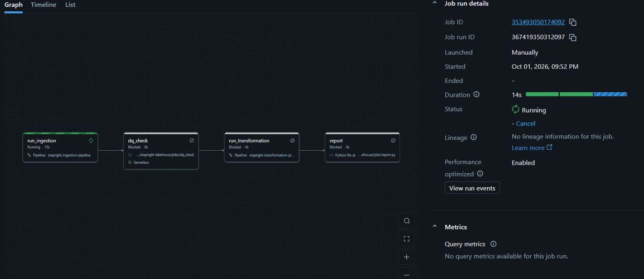Image resolution: width=644 pixels, height=279 pixels.
Task: Open job 353493050174092 link
Action: coord(538,23)
